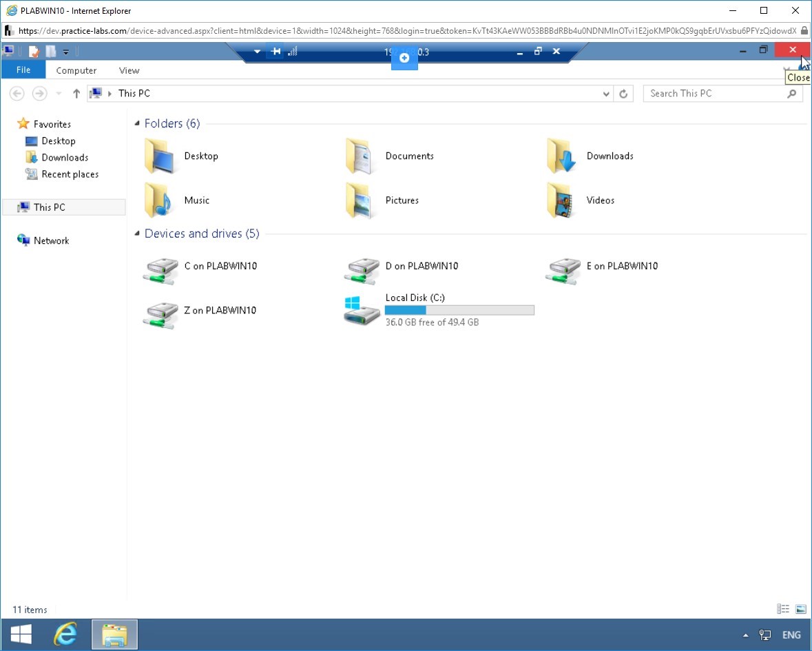The image size is (812, 651).
Task: Select Network in navigation pane
Action: pyautogui.click(x=51, y=240)
